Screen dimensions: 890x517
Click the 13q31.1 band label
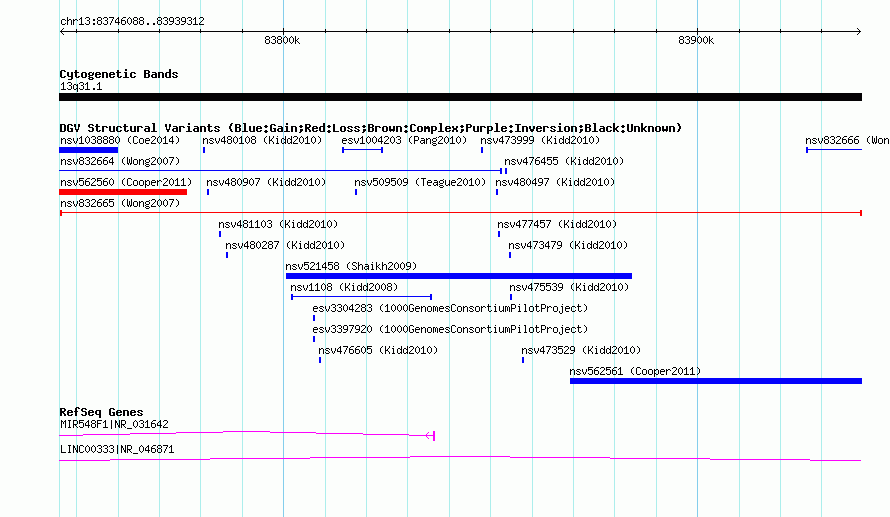click(x=81, y=86)
